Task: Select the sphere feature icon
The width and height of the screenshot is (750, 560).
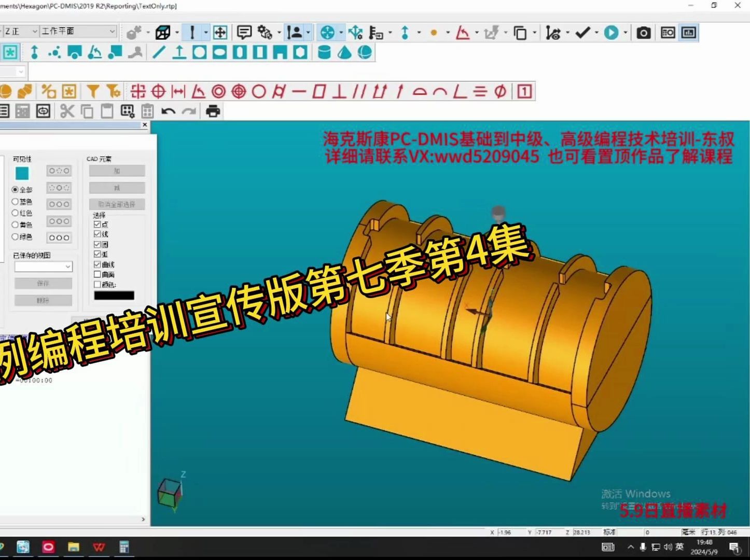Action: click(365, 52)
